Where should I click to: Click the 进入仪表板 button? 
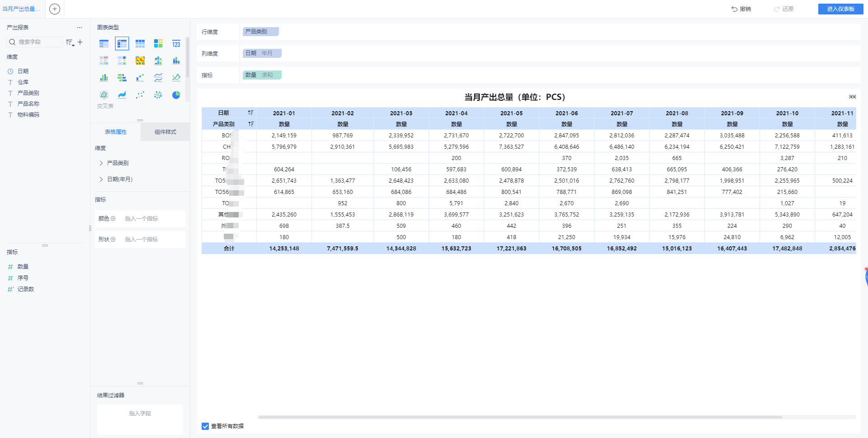[840, 9]
